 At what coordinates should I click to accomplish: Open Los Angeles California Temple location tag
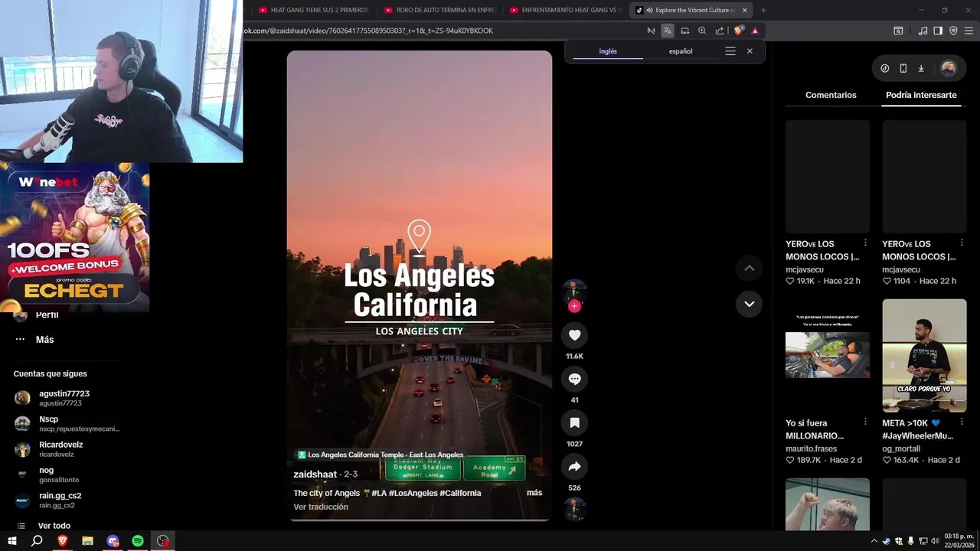tap(381, 455)
